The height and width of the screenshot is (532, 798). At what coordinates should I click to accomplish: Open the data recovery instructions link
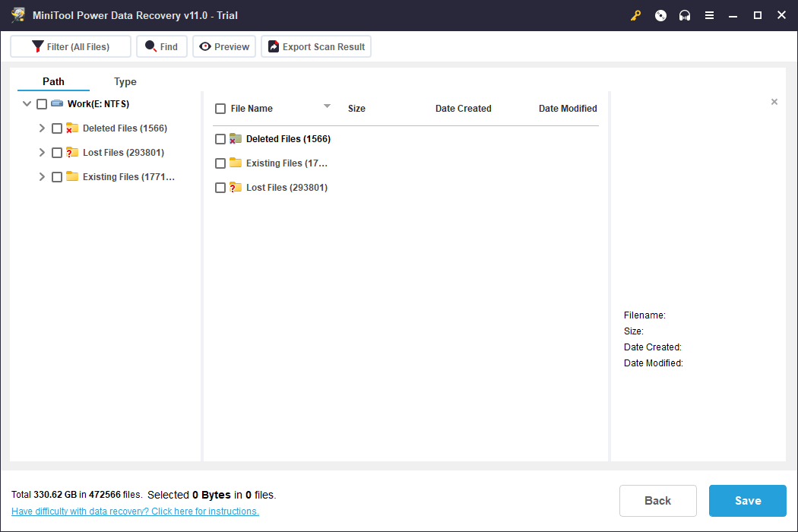(x=135, y=511)
